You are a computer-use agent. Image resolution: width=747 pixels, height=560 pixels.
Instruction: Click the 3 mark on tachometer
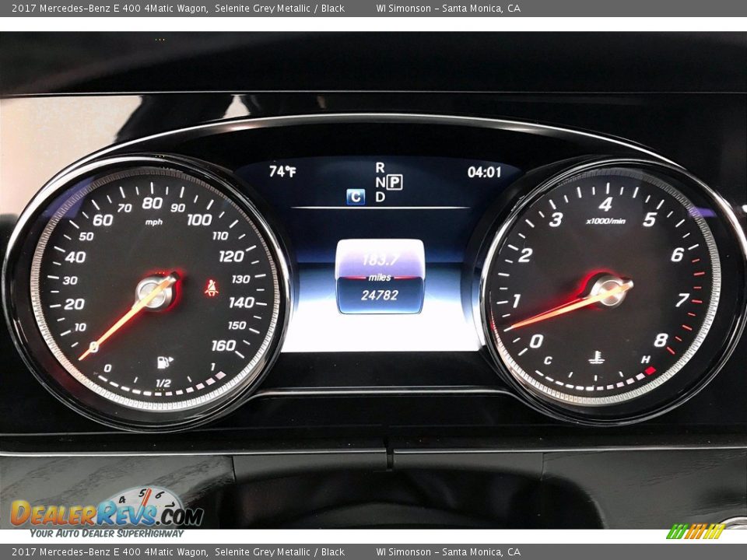click(x=556, y=219)
